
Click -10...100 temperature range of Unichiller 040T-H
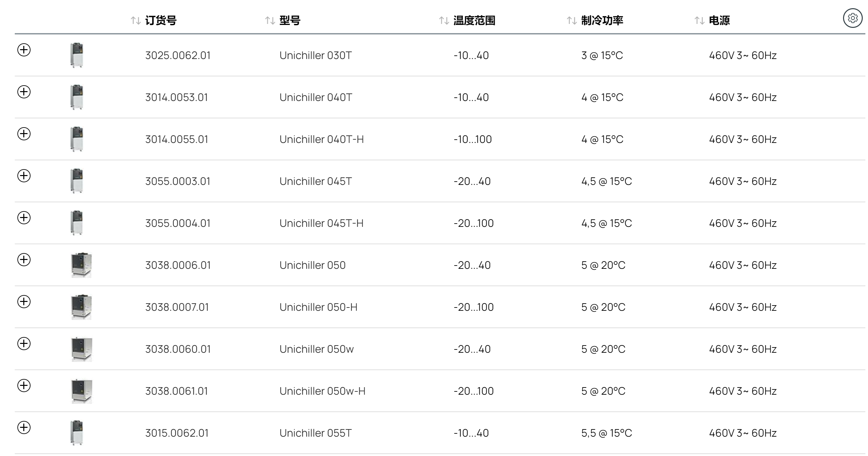[473, 139]
